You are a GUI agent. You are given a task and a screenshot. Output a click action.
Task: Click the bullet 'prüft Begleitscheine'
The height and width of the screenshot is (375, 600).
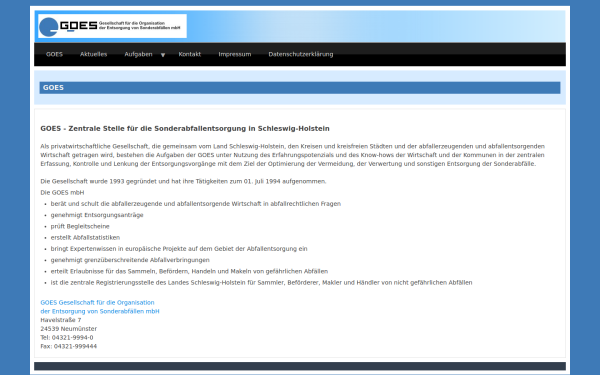coord(80,226)
